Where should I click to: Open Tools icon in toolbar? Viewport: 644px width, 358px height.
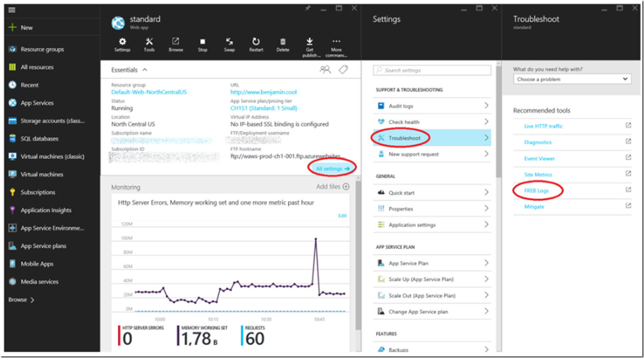pos(149,41)
